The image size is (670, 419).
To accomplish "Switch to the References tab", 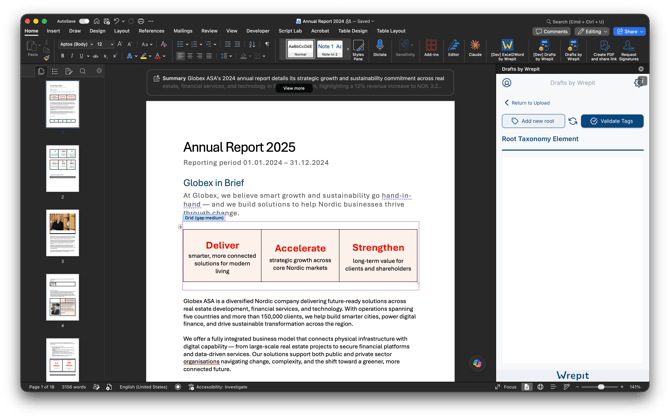I will [151, 31].
